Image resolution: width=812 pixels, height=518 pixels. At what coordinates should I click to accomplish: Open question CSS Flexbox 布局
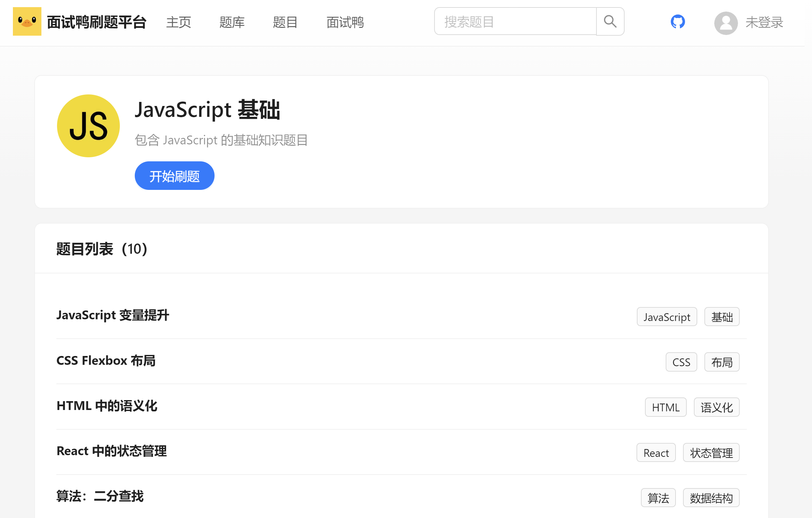[106, 360]
